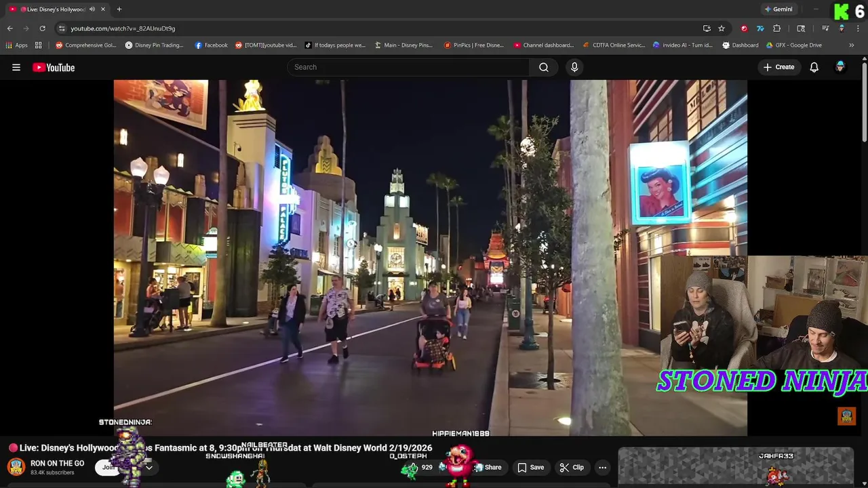Open media controls icon in toolbar
Viewport: 868px width, 488px height.
click(825, 28)
